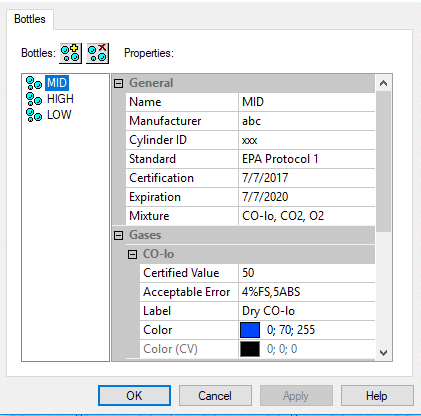Select the MID bottle icon in list
Image resolution: width=421 pixels, height=416 pixels.
34,83
